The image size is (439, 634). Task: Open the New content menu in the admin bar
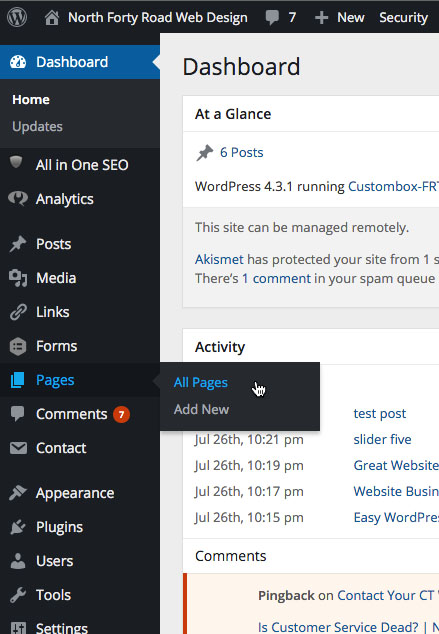click(x=350, y=18)
